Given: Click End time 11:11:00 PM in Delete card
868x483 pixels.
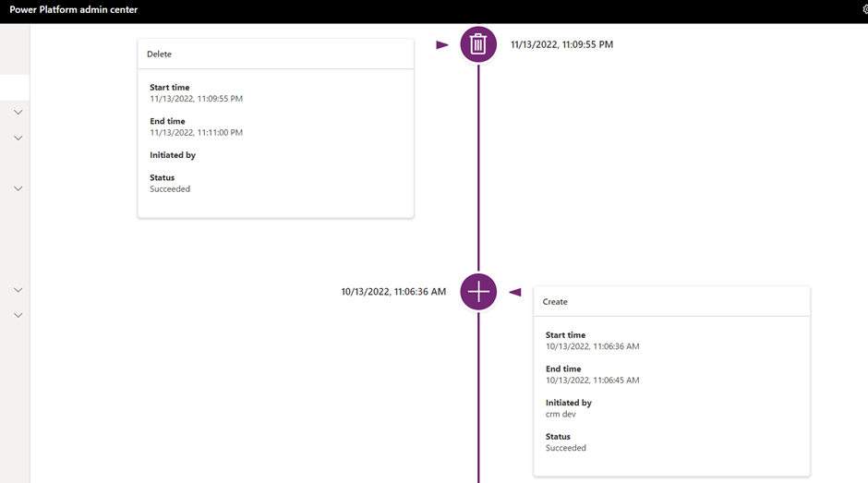Looking at the screenshot, I should pyautogui.click(x=196, y=133).
